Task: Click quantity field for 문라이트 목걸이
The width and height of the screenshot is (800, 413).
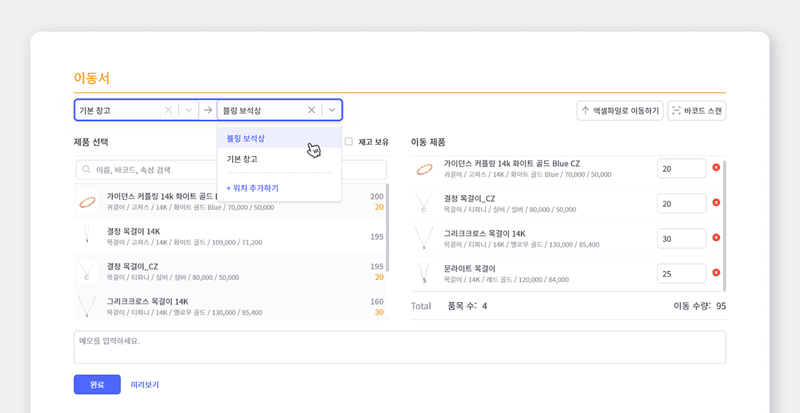Action: 681,273
